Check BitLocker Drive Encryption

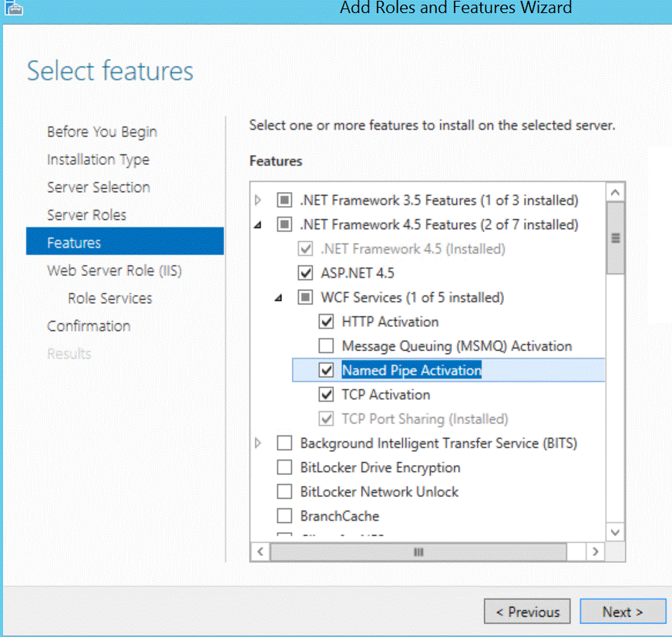pos(284,468)
